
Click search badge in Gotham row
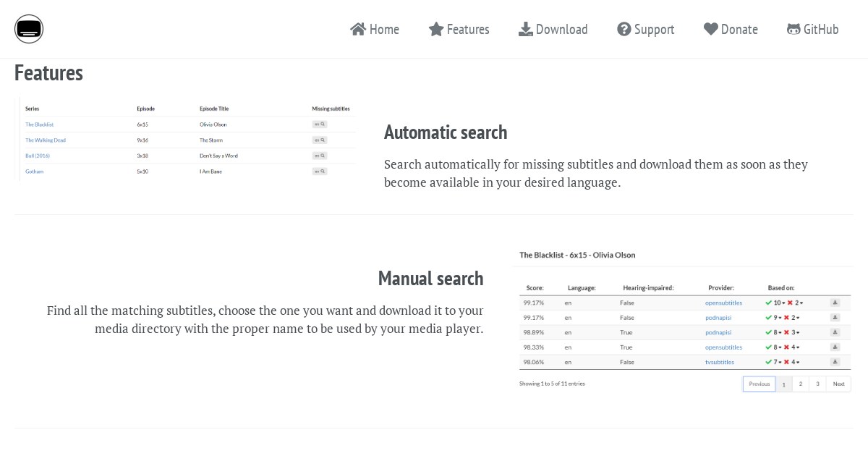320,172
